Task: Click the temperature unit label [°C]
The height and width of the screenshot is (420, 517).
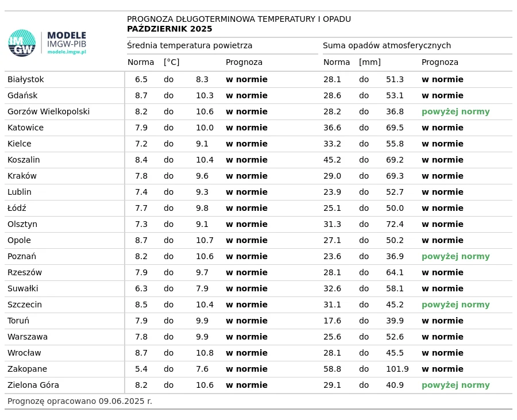Action: coord(171,62)
